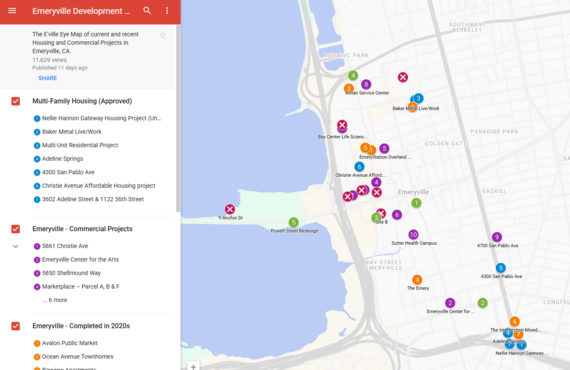This screenshot has width=570, height=370.
Task: Select Christie Avenue Affordable Housing project item
Action: tap(95, 186)
